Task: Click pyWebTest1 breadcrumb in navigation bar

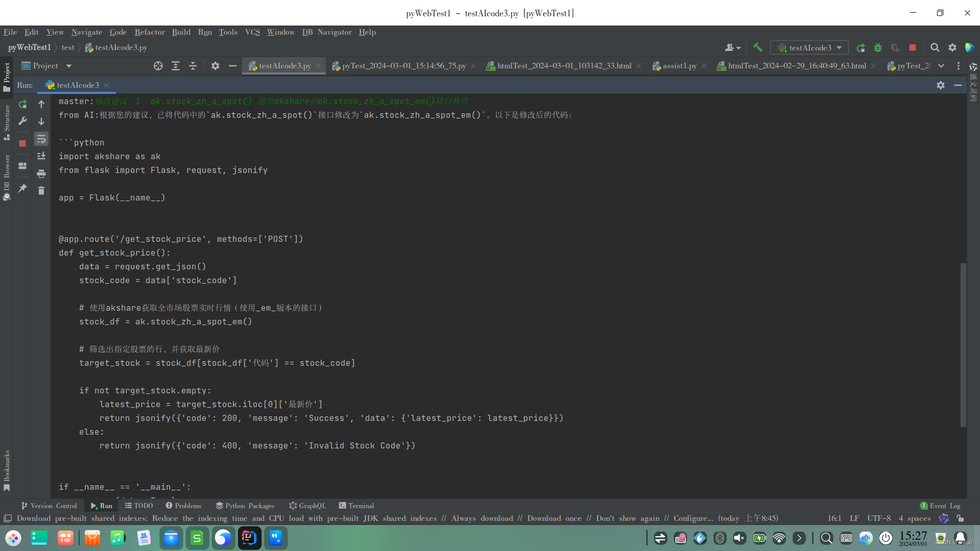Action: (x=30, y=47)
